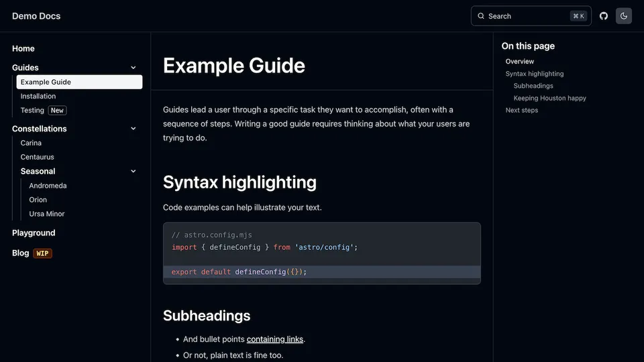
Task: Jump to Keeping Houston happy section
Action: (x=549, y=98)
